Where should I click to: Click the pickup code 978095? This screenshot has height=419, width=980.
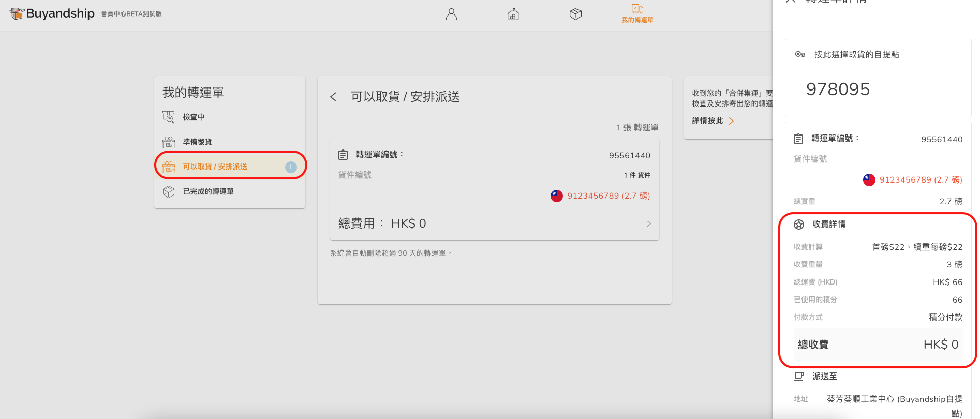click(x=838, y=89)
